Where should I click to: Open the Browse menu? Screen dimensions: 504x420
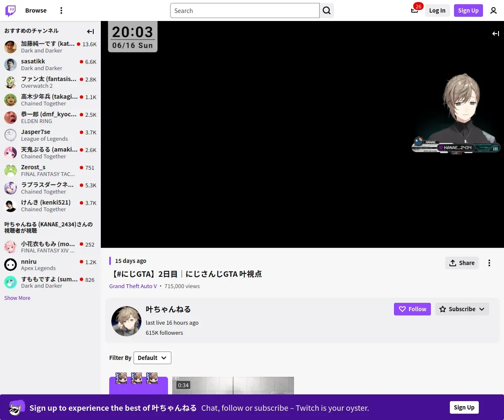pos(36,10)
